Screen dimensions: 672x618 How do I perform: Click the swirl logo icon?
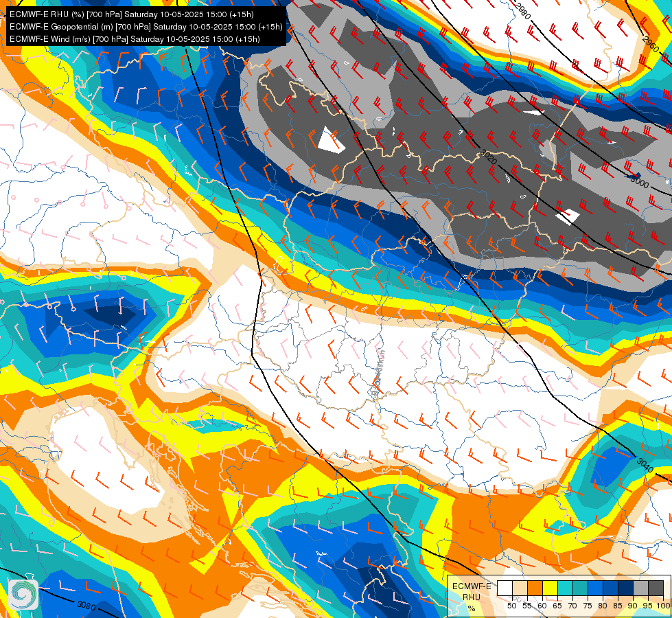pos(23,595)
